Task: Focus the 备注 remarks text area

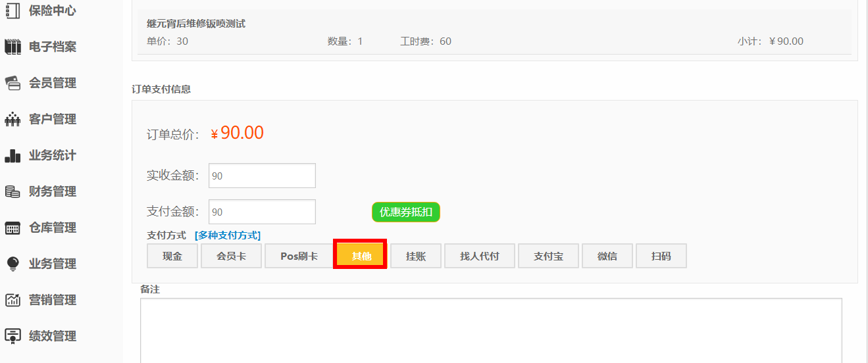Action: pyautogui.click(x=490, y=330)
